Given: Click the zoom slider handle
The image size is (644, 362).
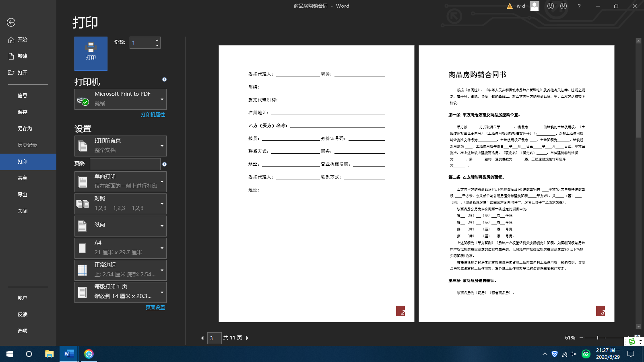Looking at the screenshot, I should pos(598,338).
